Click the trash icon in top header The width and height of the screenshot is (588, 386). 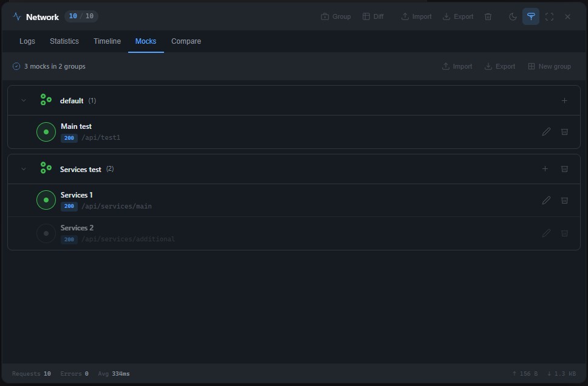pos(488,16)
